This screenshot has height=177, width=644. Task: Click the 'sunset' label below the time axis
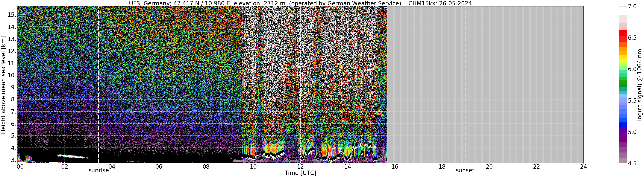point(465,171)
